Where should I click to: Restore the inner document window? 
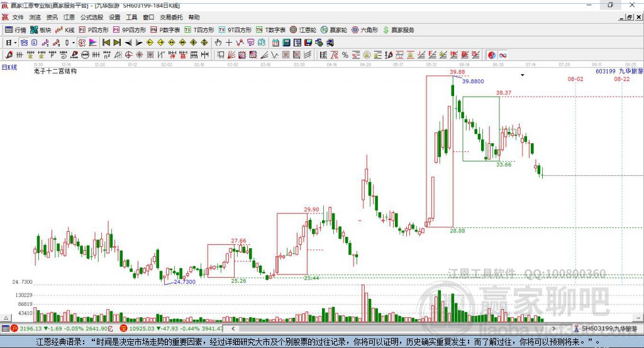point(629,17)
